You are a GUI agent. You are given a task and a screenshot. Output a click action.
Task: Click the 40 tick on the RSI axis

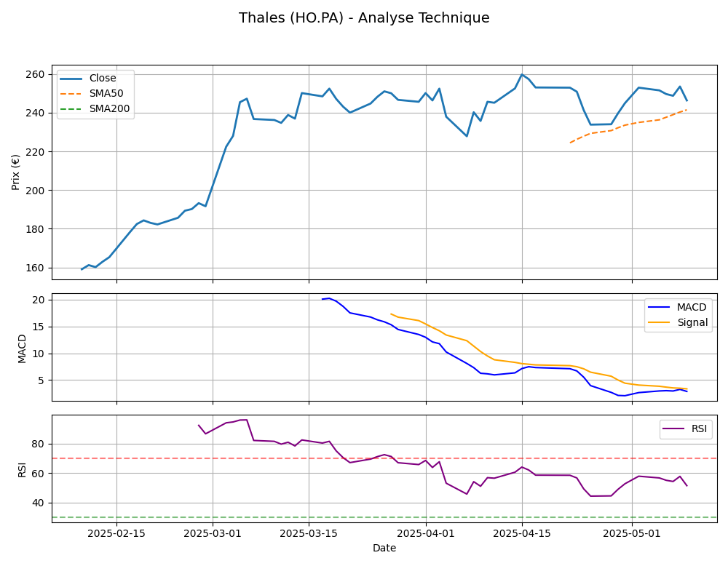39,503
